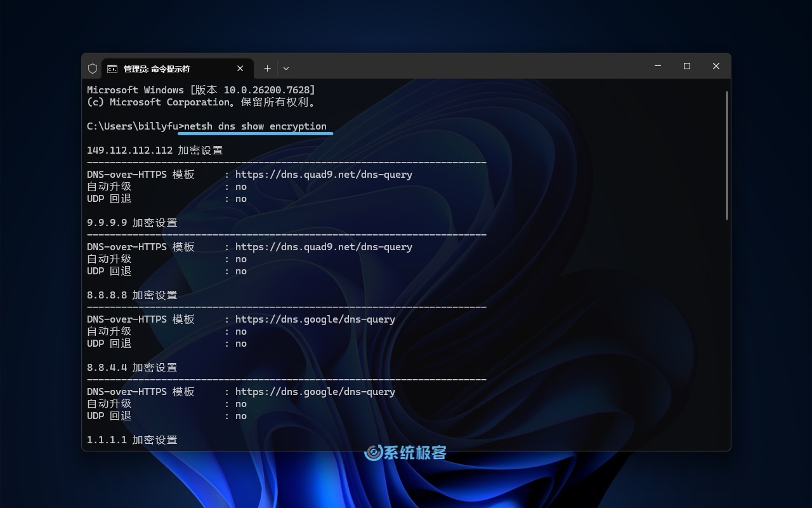Image resolution: width=812 pixels, height=508 pixels.
Task: Click the dns.quad9.net dns-query URL
Action: click(324, 174)
